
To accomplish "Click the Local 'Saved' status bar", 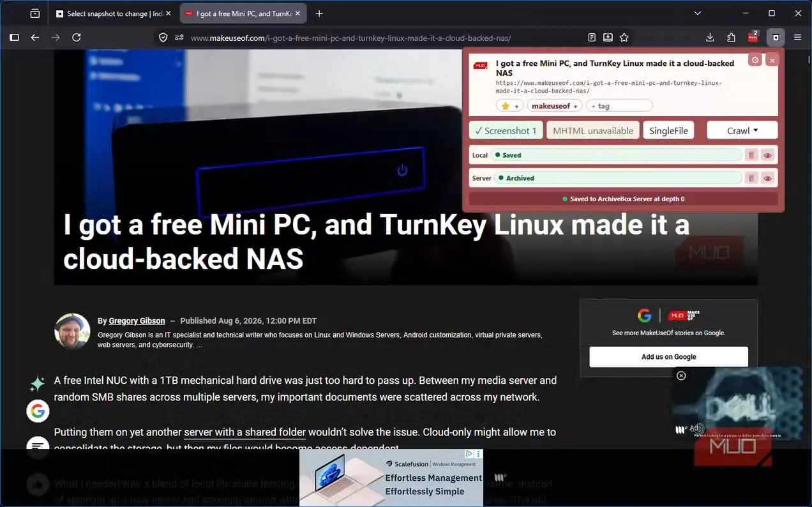I will [x=617, y=155].
